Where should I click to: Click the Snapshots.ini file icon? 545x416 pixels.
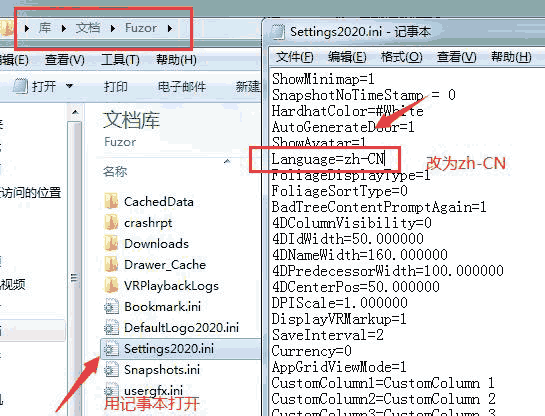tap(111, 369)
